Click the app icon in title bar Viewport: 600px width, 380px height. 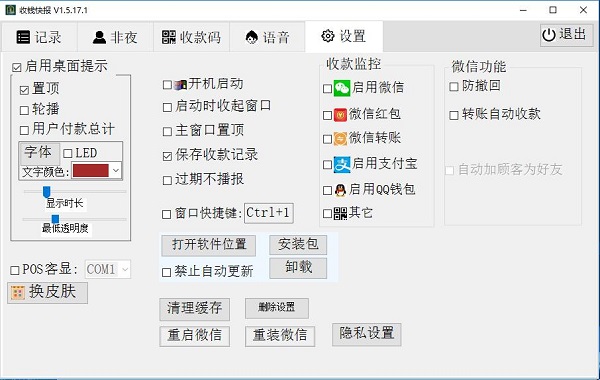tap(10, 10)
